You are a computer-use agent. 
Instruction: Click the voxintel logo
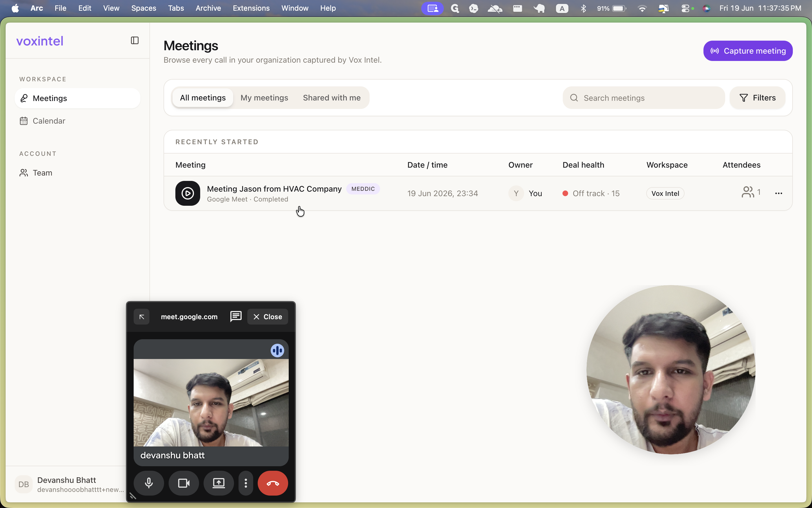coord(39,41)
